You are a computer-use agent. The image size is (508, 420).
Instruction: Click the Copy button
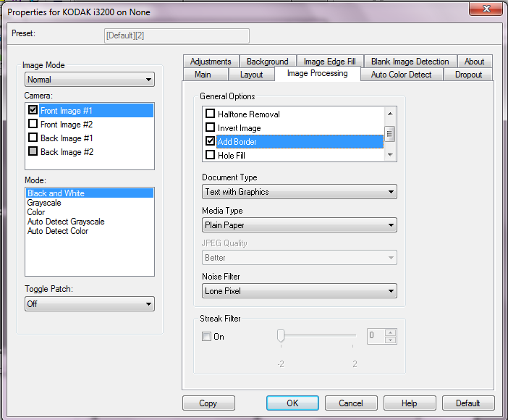pos(208,403)
